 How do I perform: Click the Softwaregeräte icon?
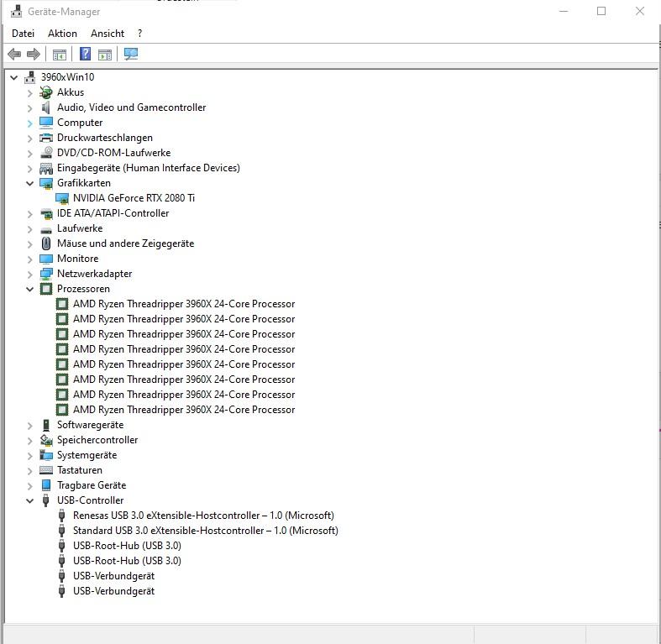(x=46, y=425)
